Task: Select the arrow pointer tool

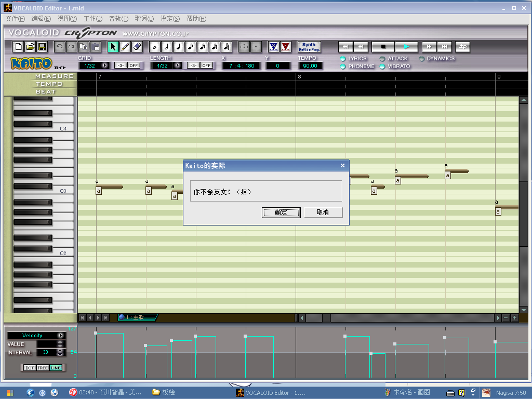Action: point(113,47)
